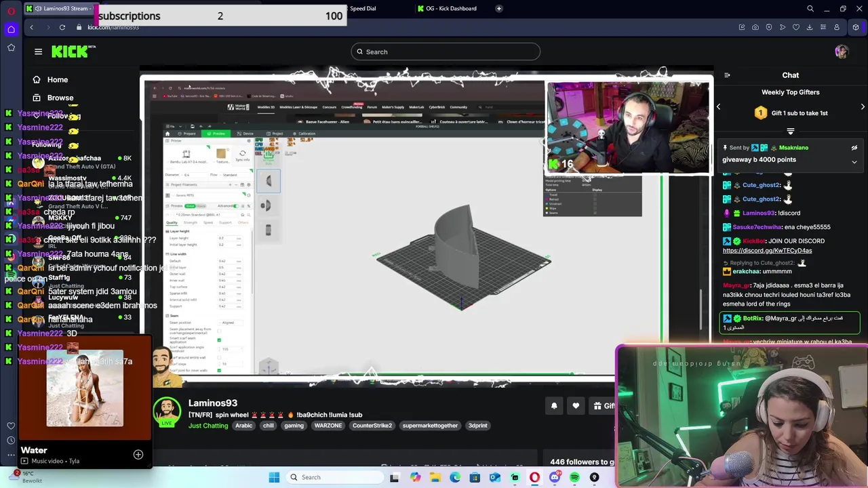The image size is (868, 488).
Task: Open Opera account profile icon
Action: coord(837,27)
